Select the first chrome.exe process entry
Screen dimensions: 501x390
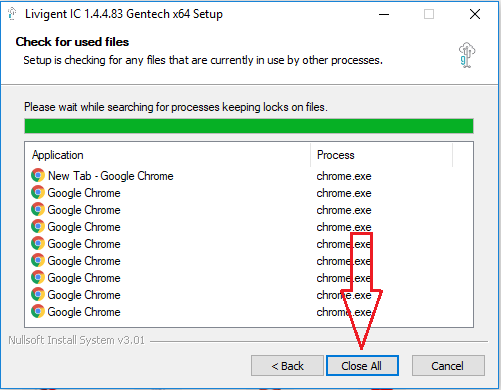coord(344,176)
